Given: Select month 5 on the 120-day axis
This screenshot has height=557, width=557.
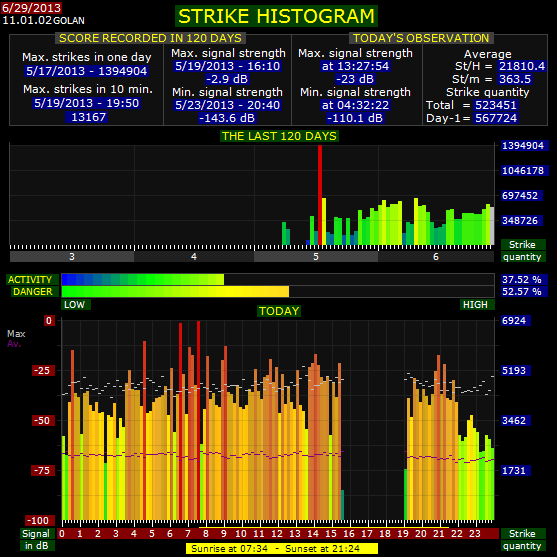Looking at the screenshot, I should click(316, 256).
